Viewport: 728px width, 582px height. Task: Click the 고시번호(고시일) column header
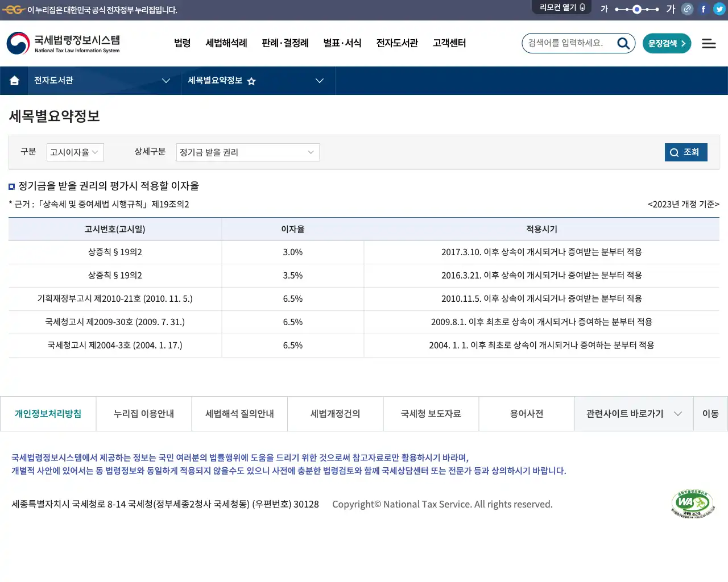115,229
